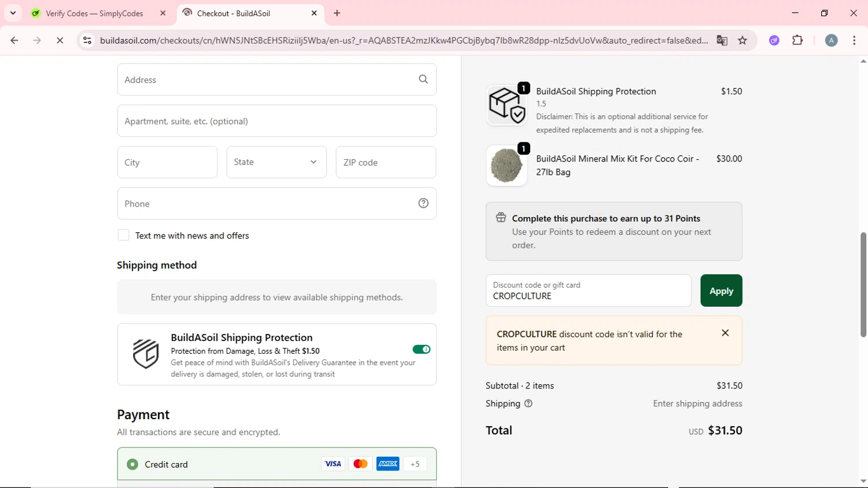Click the page vertical scrollbar thumb

click(863, 284)
